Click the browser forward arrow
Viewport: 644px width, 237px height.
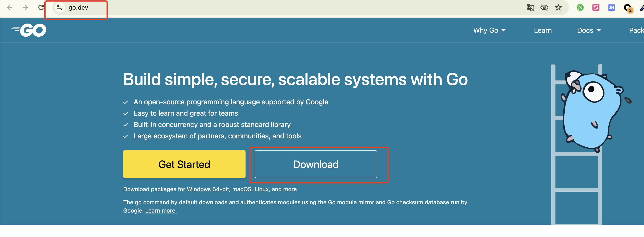pos(25,7)
